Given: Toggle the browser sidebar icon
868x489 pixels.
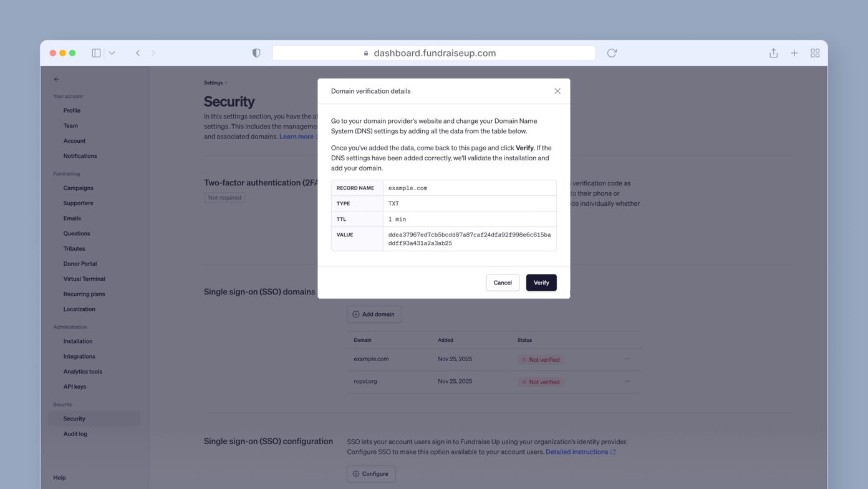Looking at the screenshot, I should pyautogui.click(x=96, y=53).
